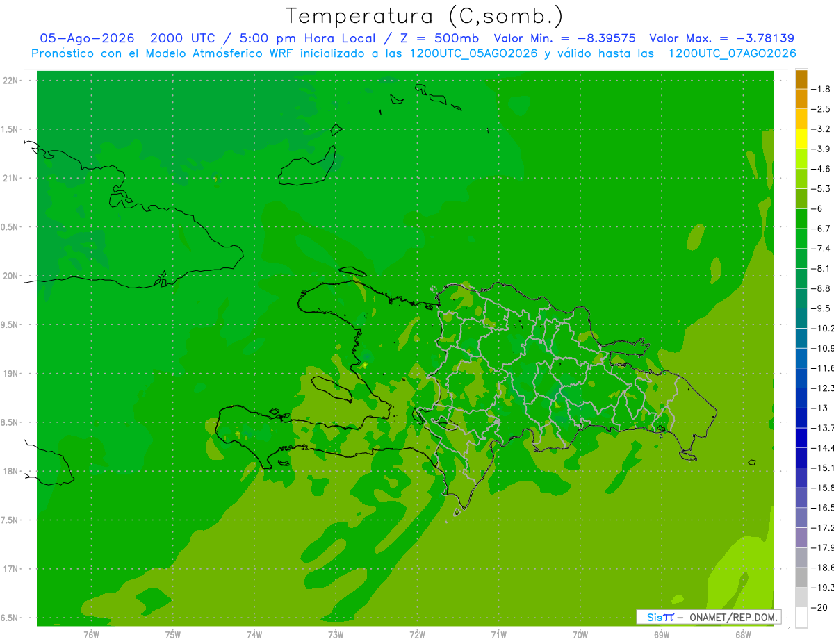Click the teal swatch between -9.5 and -10.2
The width and height of the screenshot is (834, 644).
[801, 318]
